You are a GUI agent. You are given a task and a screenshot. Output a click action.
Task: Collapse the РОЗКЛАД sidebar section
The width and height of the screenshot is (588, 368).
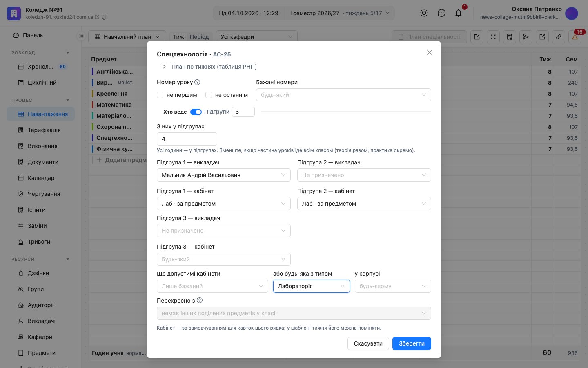click(40, 53)
